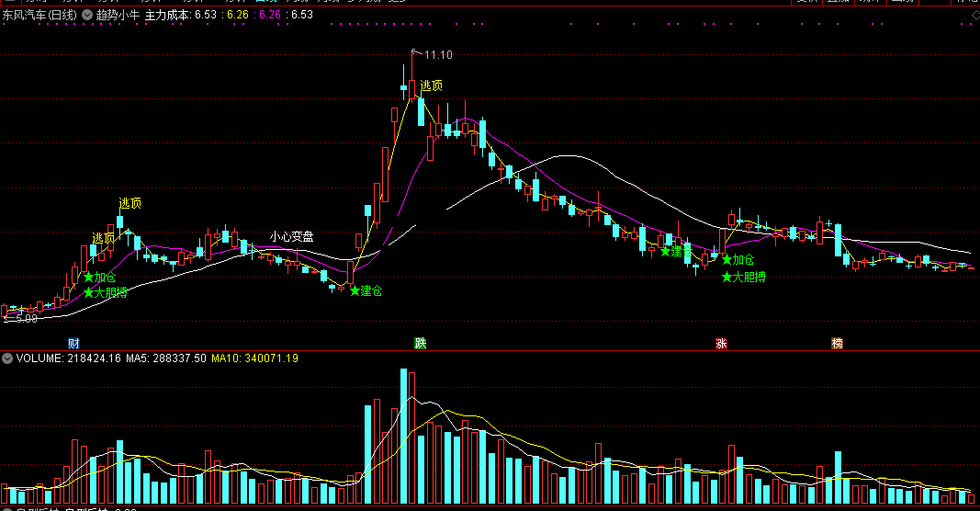980x511 pixels.
Task: Select the tallest cyan volume bar
Action: pos(404,437)
